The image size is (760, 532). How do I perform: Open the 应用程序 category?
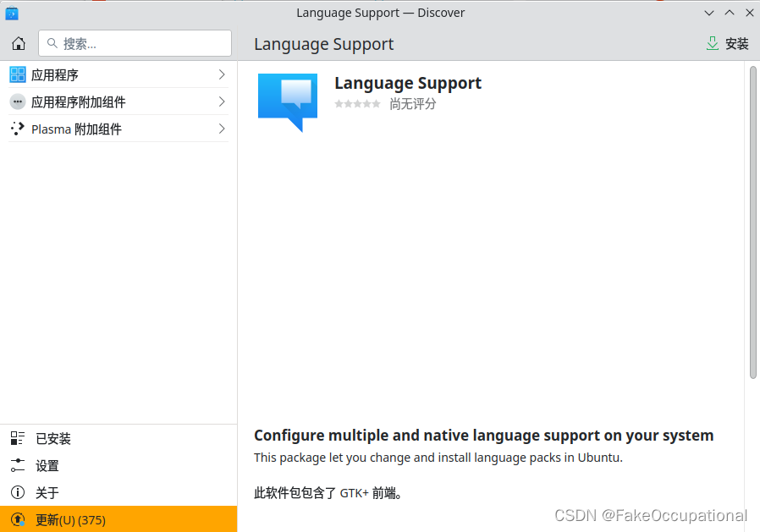click(118, 74)
